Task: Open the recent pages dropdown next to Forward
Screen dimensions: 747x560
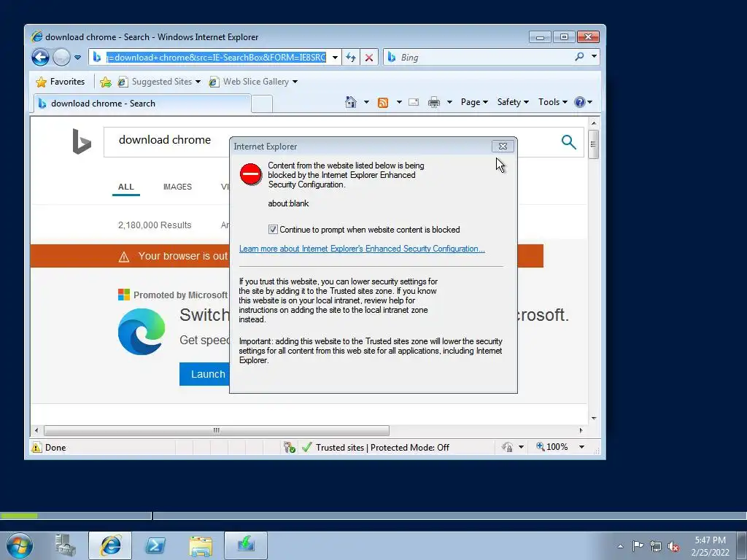Action: [x=77, y=58]
